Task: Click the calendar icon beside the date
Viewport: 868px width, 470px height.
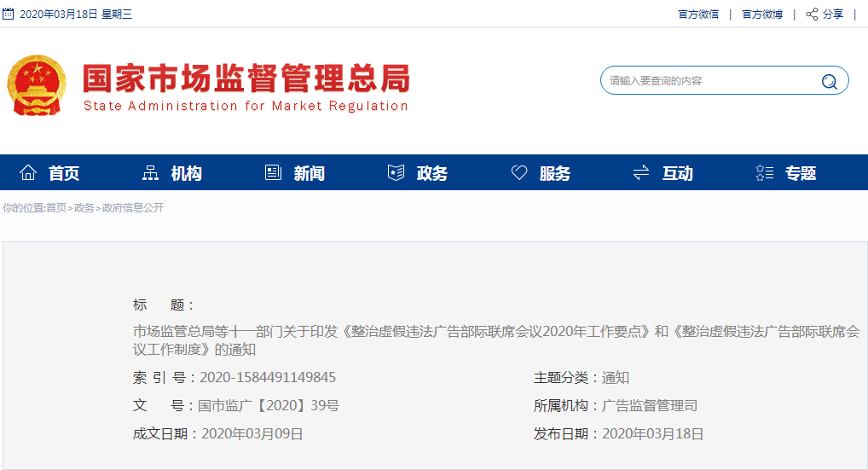Action: click(9, 14)
